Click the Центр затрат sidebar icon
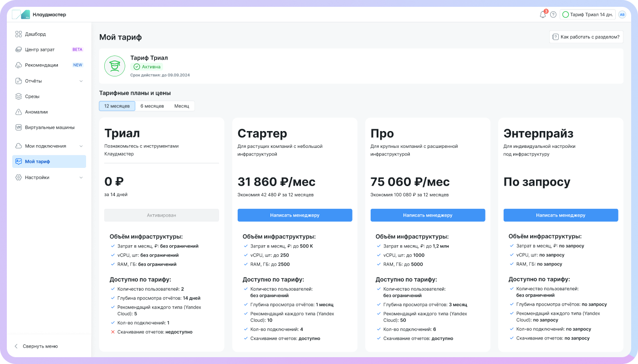Viewport: 638px width, 364px height. pyautogui.click(x=19, y=50)
